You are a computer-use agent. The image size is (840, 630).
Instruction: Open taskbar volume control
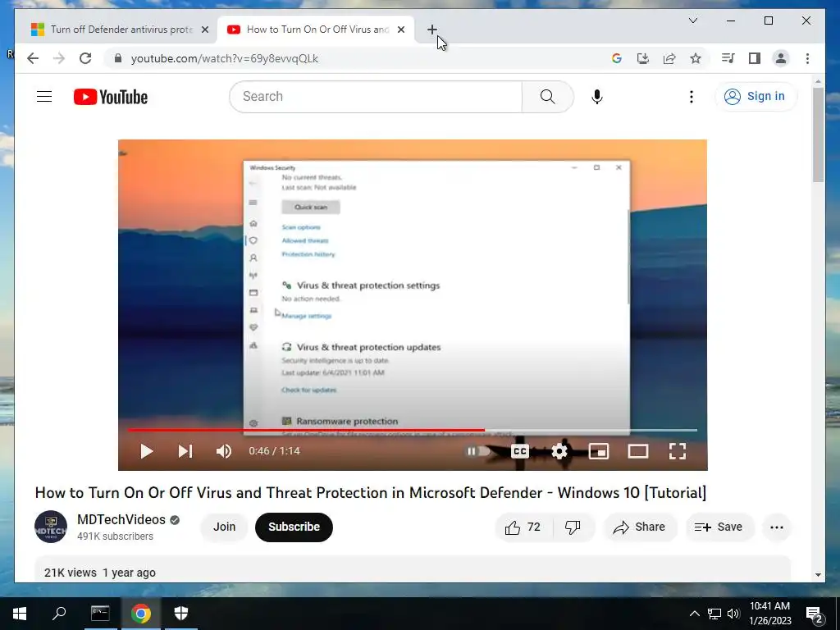pyautogui.click(x=733, y=614)
